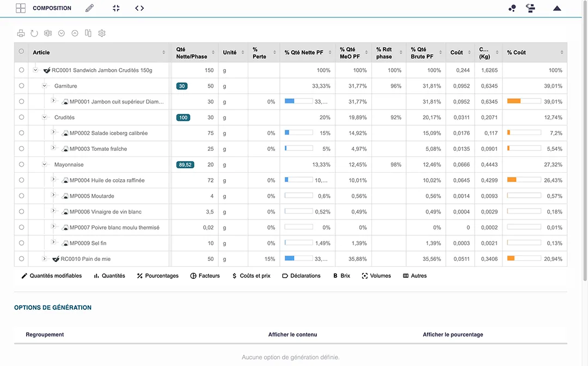Collapse the Mayonnaise phase node
Viewport: 588px width, 366px height.
tap(44, 164)
